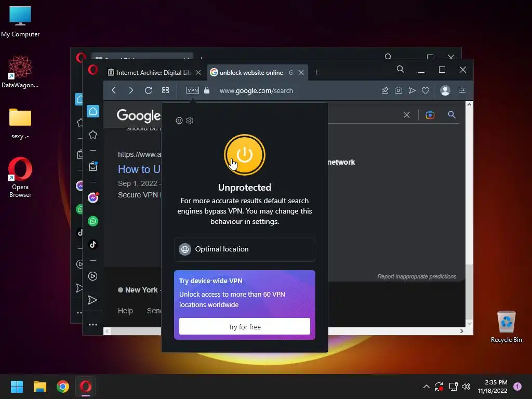This screenshot has height=399, width=532.
Task: Click the horizontal scrollbar left arrow
Action: point(108,331)
